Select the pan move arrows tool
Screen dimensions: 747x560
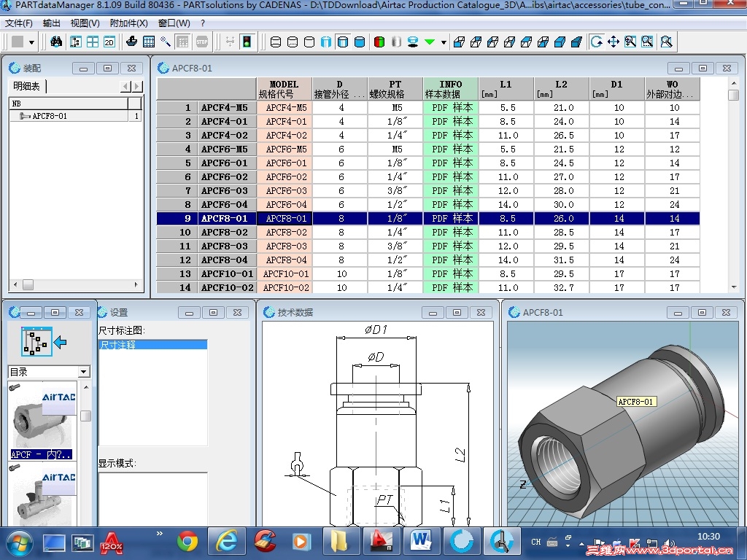[x=613, y=42]
